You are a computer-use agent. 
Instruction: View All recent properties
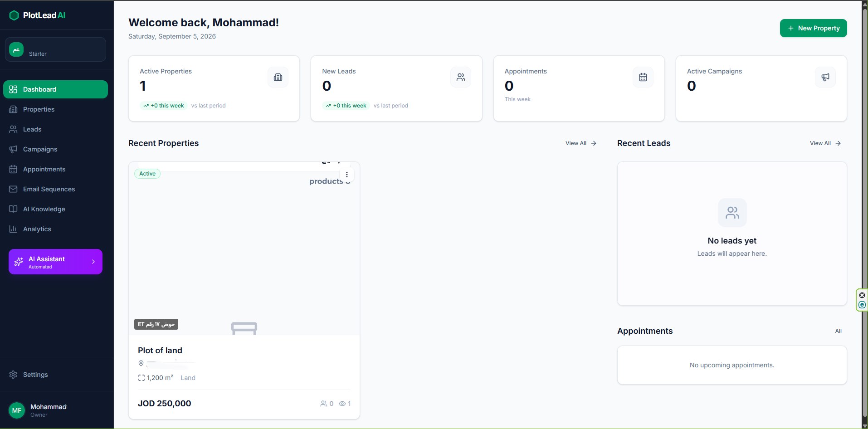tap(580, 143)
